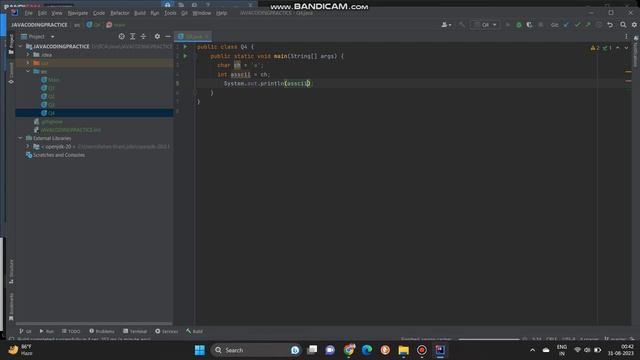Open the Tools menu
This screenshot has height=360, width=640.
point(170,13)
